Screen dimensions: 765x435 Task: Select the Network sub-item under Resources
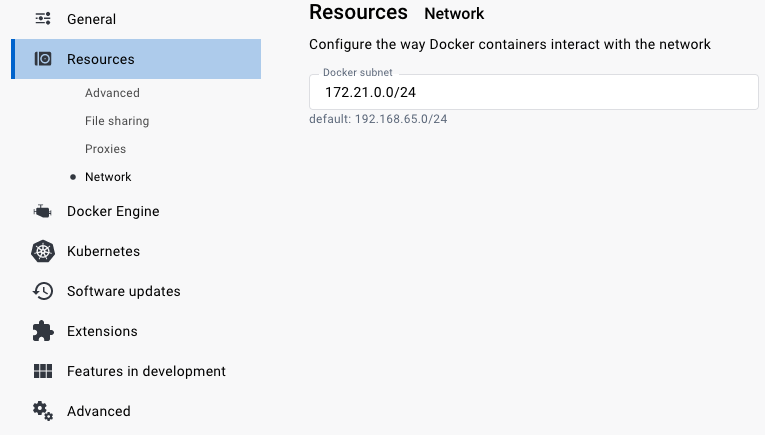tap(108, 177)
